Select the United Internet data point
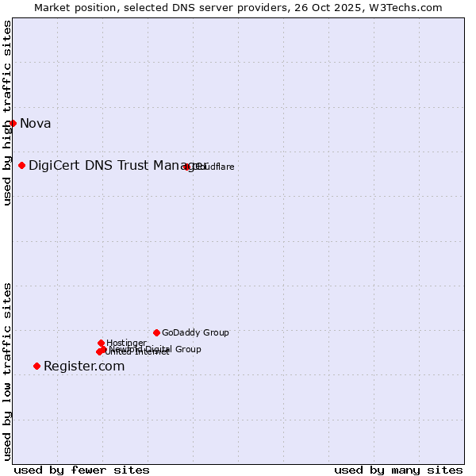Viewport: 476px width, 476px height. (98, 352)
